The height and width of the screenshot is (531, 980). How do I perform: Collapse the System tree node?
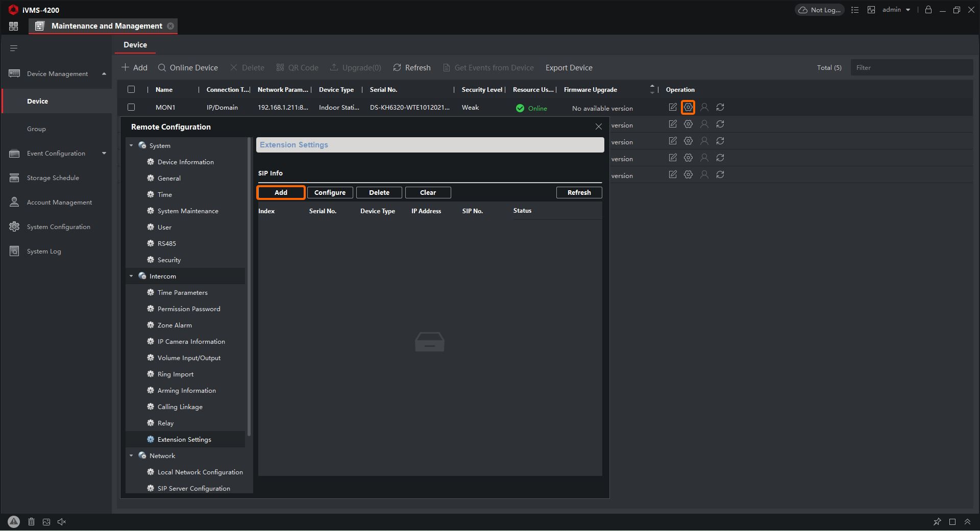pyautogui.click(x=132, y=146)
